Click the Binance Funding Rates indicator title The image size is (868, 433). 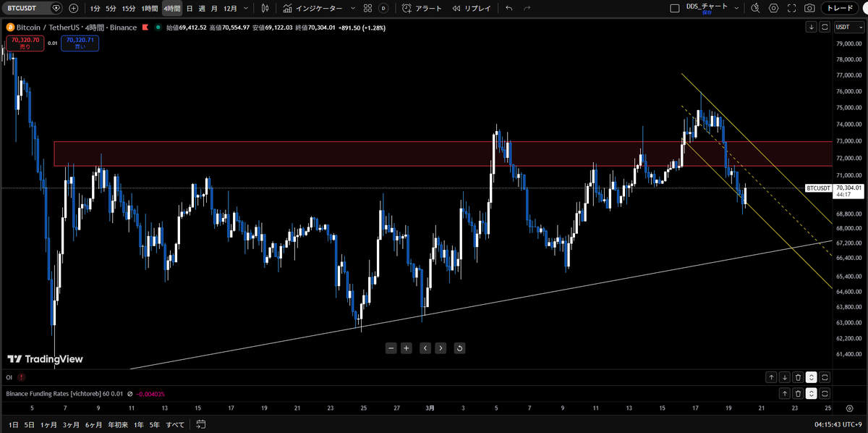(64, 394)
